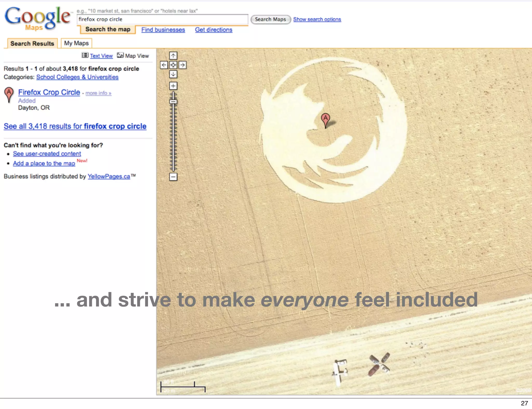This screenshot has height=409, width=532.
Task: Click the red marker A on the map
Action: point(325,120)
